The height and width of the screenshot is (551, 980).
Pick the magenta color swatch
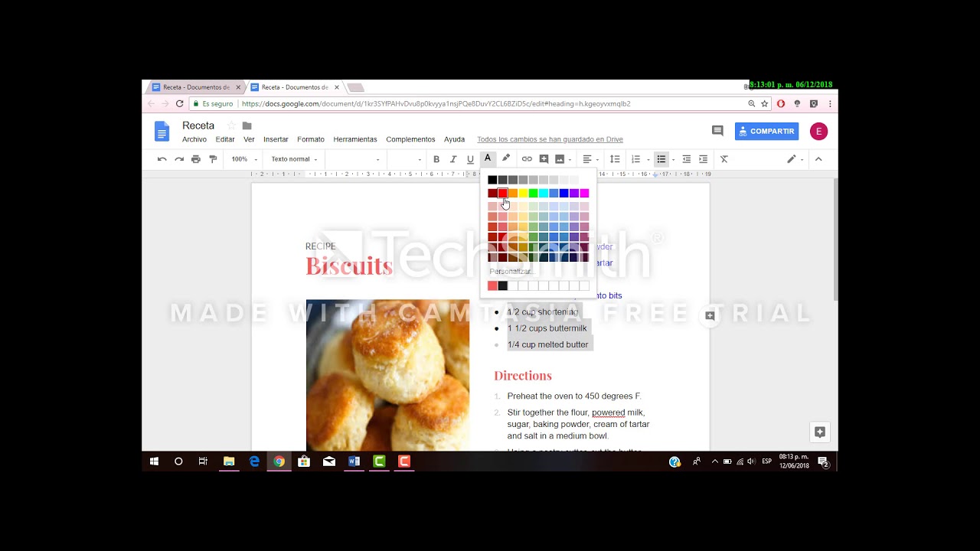pos(584,193)
